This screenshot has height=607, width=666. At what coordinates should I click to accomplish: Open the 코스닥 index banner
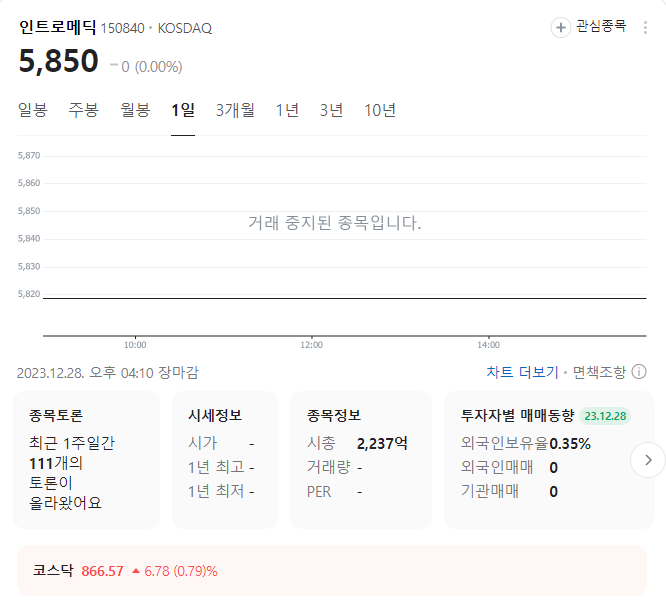click(x=332, y=570)
